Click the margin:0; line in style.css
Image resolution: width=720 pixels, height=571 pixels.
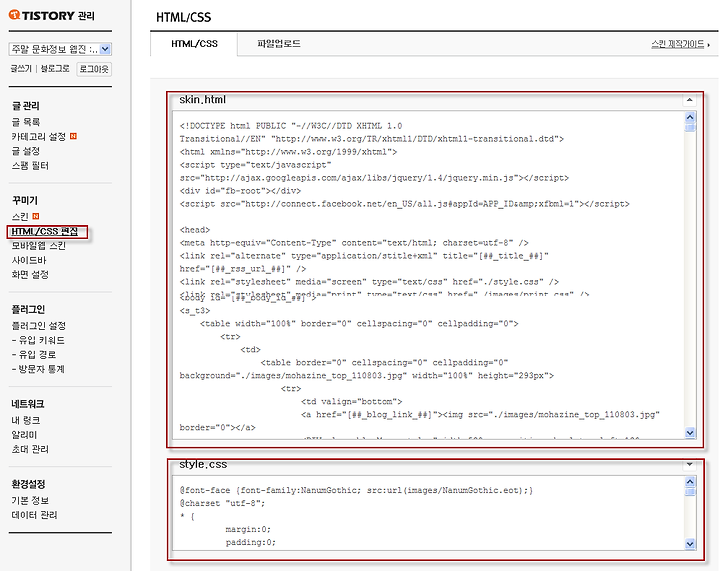click(x=248, y=529)
